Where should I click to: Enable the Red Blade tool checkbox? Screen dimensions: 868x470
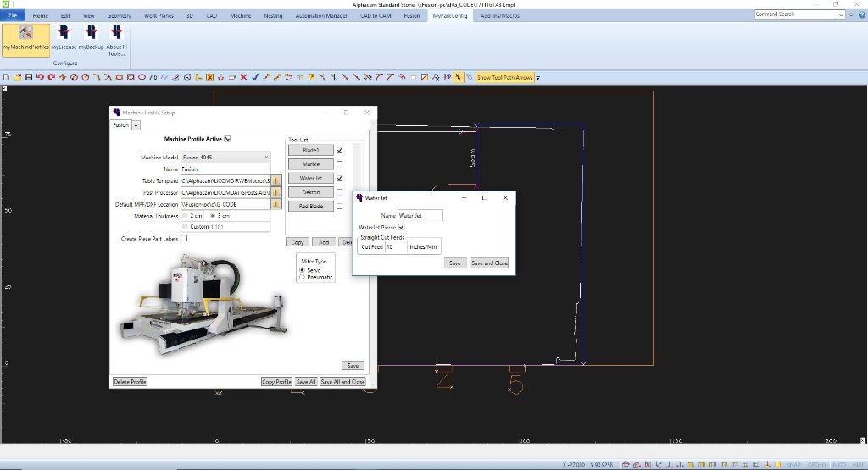tap(339, 206)
